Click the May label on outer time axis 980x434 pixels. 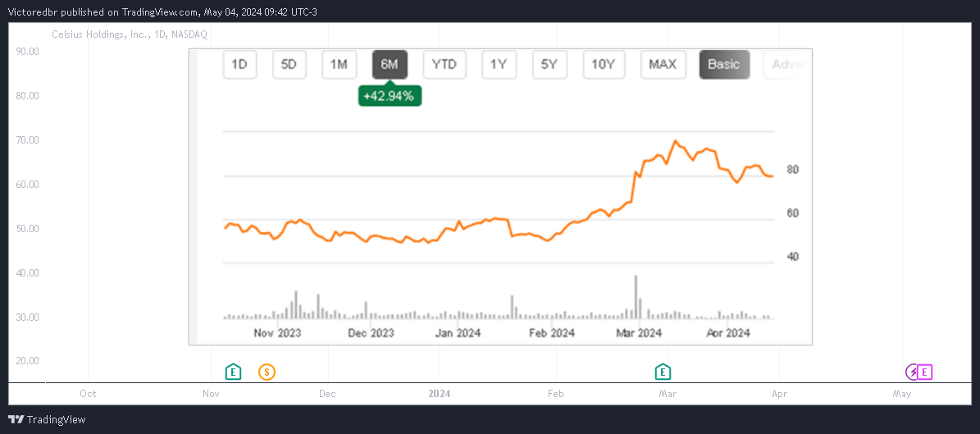(x=902, y=394)
